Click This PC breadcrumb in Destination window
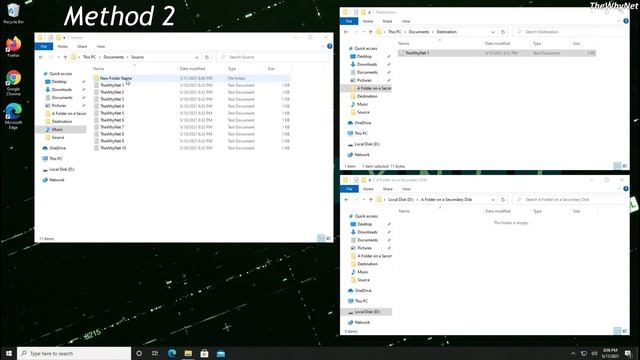The image size is (640, 360). (394, 32)
